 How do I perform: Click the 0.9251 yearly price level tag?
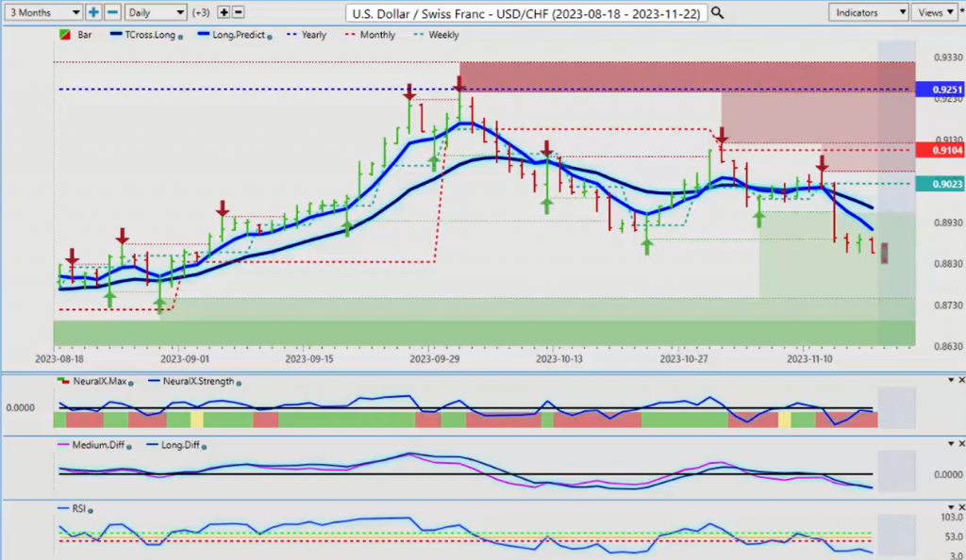[x=946, y=90]
